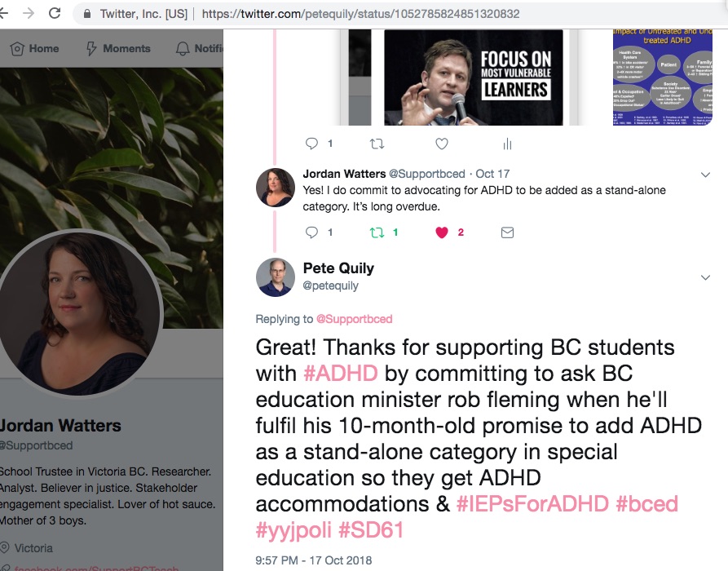Reply to the focus on learners tweet
This screenshot has width=728, height=571.
(x=311, y=144)
